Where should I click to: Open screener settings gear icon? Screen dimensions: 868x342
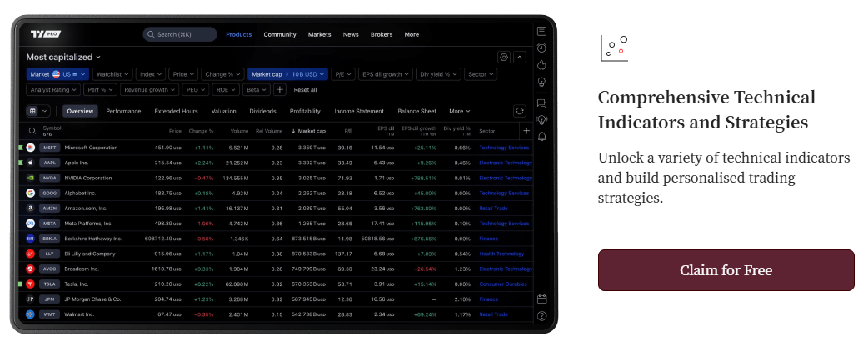(504, 57)
